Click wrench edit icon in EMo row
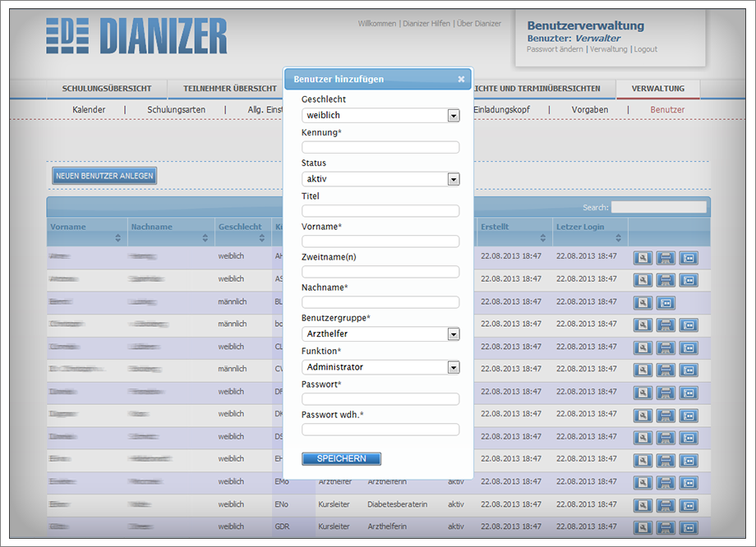Image resolution: width=756 pixels, height=547 pixels. [643, 483]
